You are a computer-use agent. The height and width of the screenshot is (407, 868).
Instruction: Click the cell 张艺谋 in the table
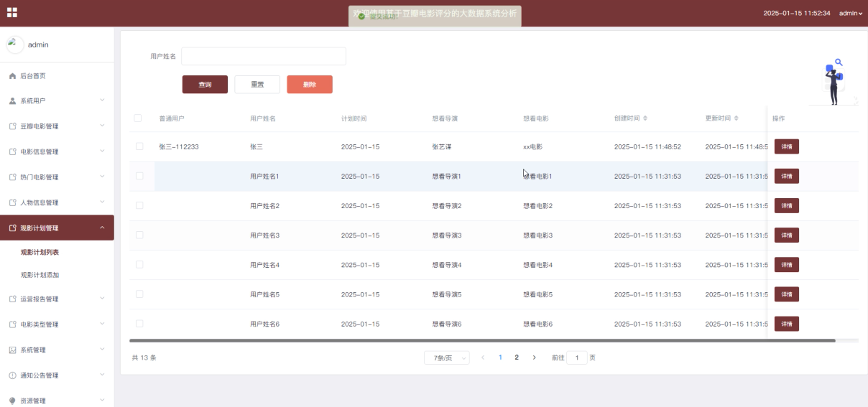point(442,146)
